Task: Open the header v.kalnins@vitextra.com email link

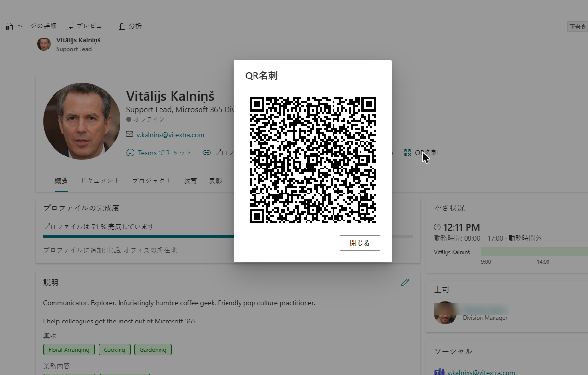Action: coord(171,135)
